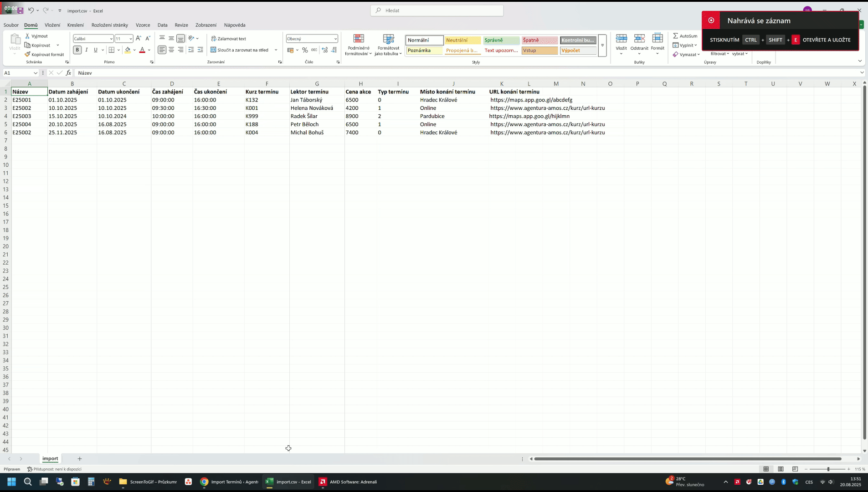This screenshot has width=868, height=492.
Task: Toggle italic formatting button
Action: tap(87, 50)
